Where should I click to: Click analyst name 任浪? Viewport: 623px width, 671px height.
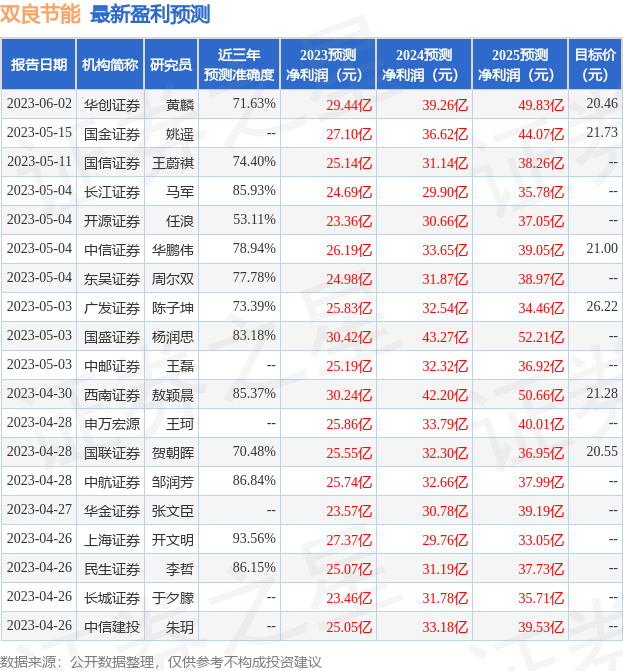[180, 221]
